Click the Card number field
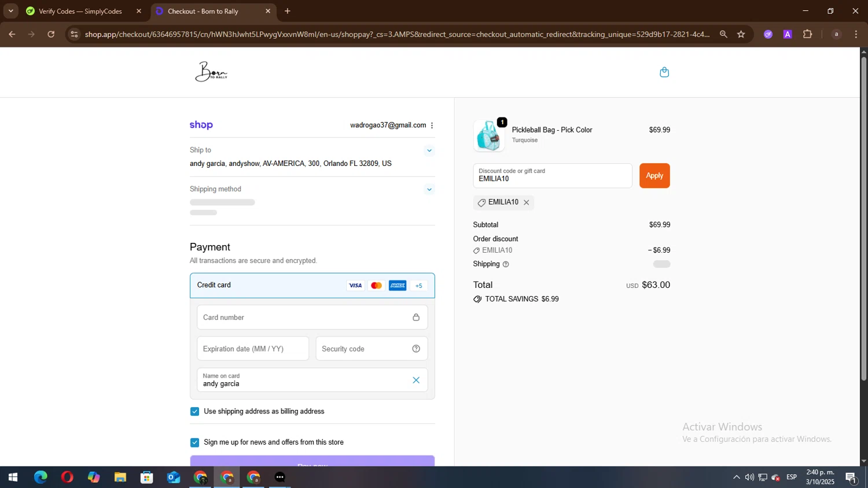Image resolution: width=868 pixels, height=488 pixels. click(312, 317)
